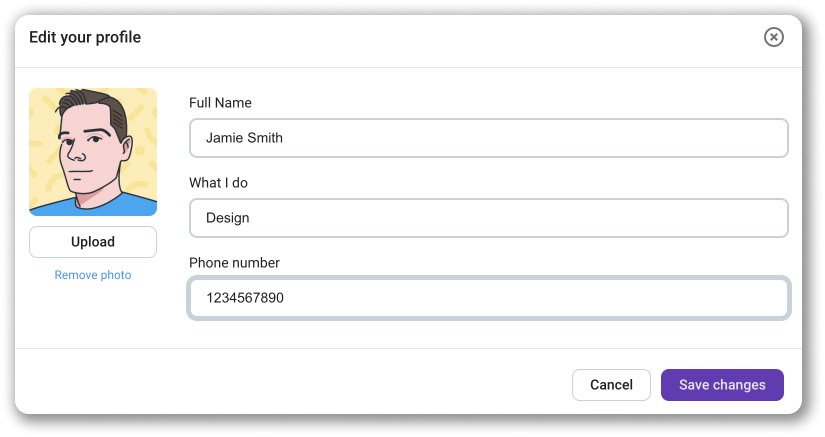825x437 pixels.
Task: Close the Edit your profile dialog
Action: point(773,37)
